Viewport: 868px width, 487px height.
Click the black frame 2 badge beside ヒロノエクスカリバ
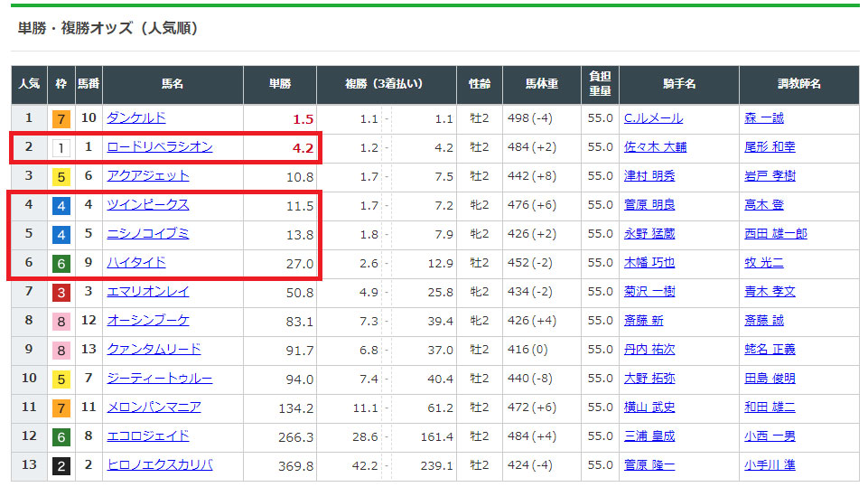(61, 465)
